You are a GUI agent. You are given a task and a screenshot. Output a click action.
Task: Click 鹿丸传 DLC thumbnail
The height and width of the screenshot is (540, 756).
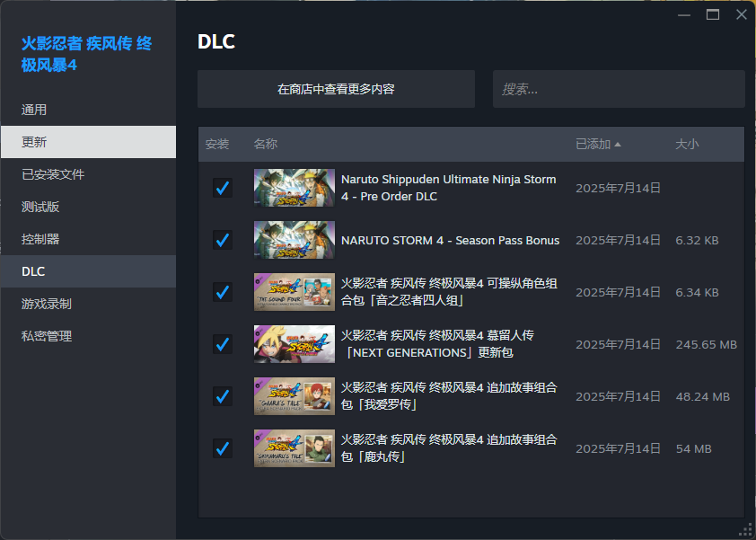point(294,448)
